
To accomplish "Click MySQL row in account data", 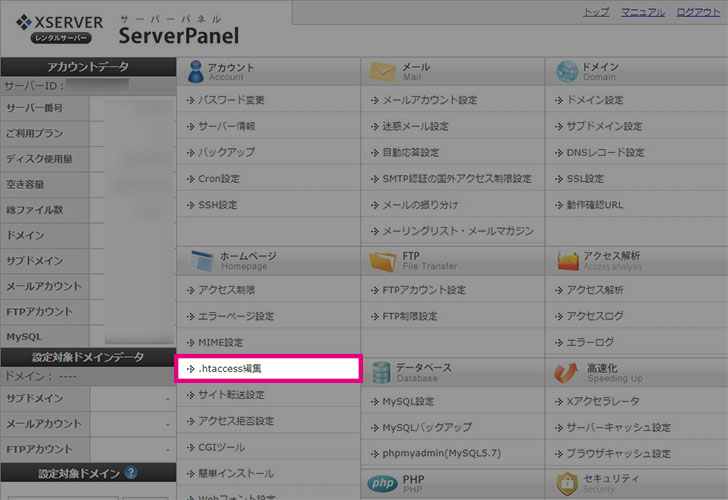I will (x=24, y=337).
